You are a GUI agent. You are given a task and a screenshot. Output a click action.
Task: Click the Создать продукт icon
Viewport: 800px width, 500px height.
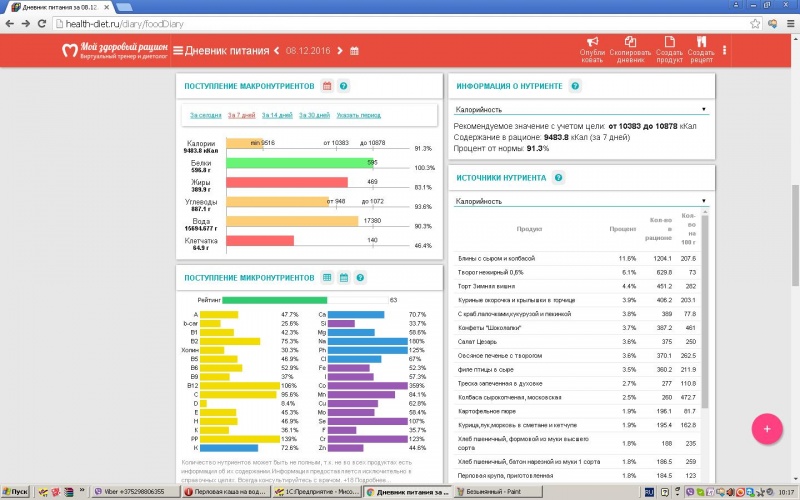pyautogui.click(x=669, y=43)
